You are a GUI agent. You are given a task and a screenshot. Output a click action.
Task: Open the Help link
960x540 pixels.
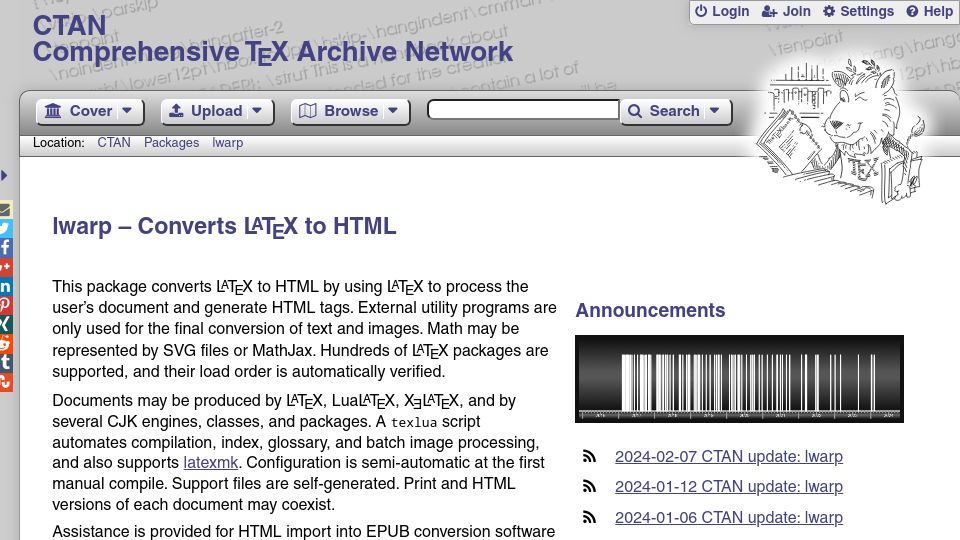pos(929,11)
